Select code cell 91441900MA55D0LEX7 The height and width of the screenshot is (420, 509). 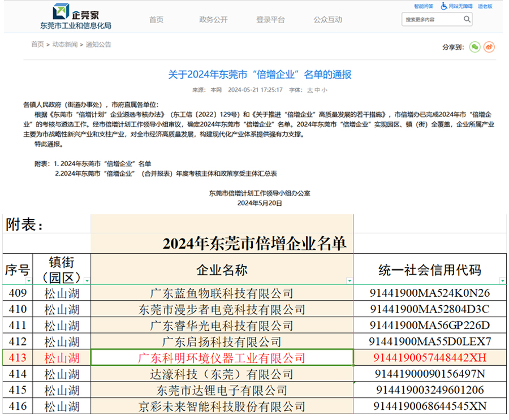click(x=430, y=342)
